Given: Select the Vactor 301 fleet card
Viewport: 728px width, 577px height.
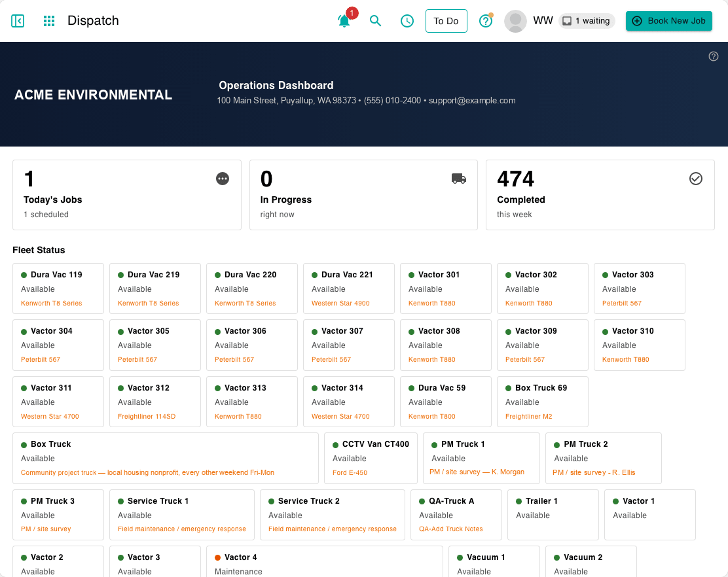Looking at the screenshot, I should (x=446, y=288).
